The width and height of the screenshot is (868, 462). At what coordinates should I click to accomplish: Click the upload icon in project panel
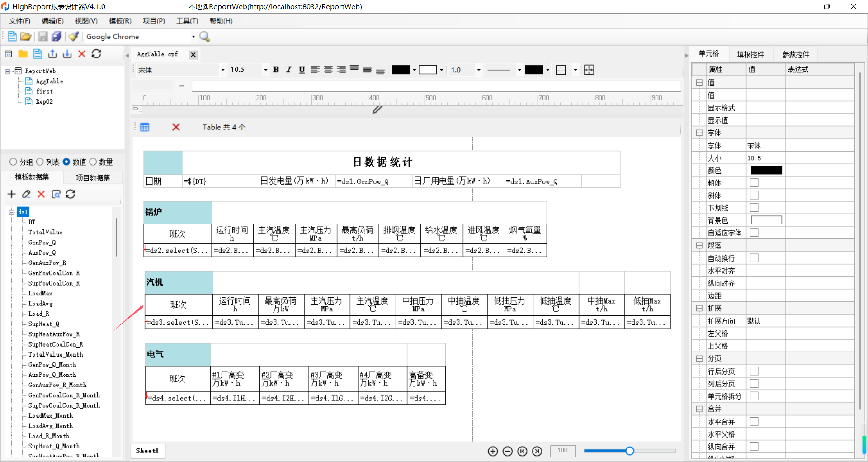(x=52, y=54)
